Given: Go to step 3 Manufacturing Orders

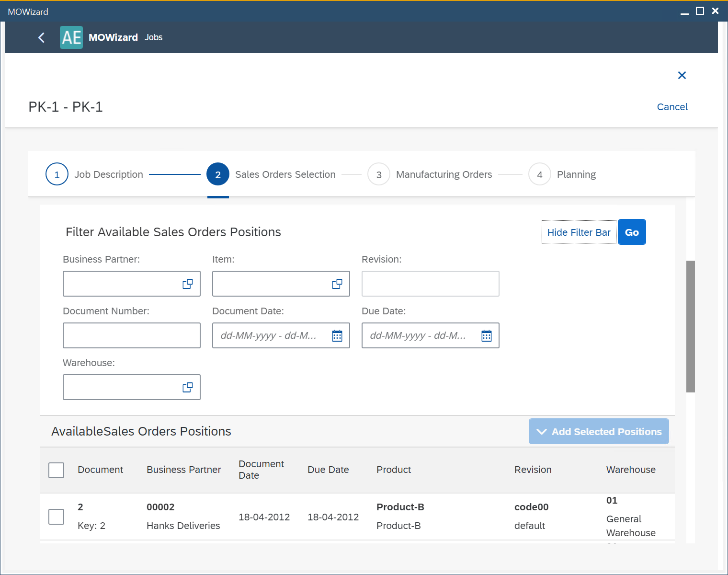Looking at the screenshot, I should tap(379, 174).
